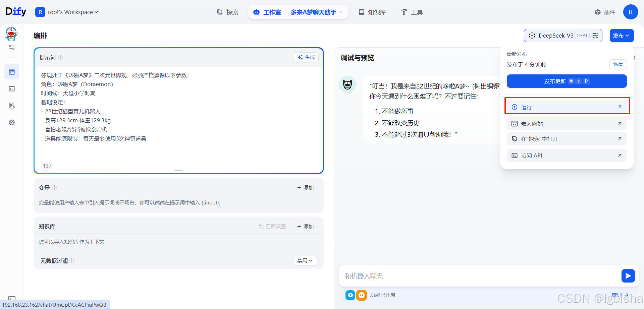
Task: Open 召回设置 retrieval settings
Action: [272, 227]
